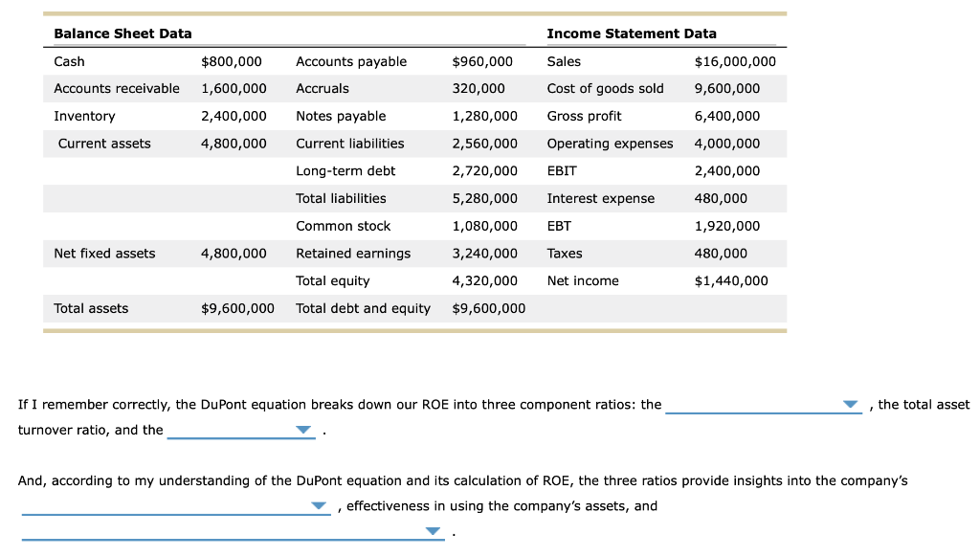Click the 'Current liabilities' label
Viewport: 980px width, 557px height.
(350, 144)
